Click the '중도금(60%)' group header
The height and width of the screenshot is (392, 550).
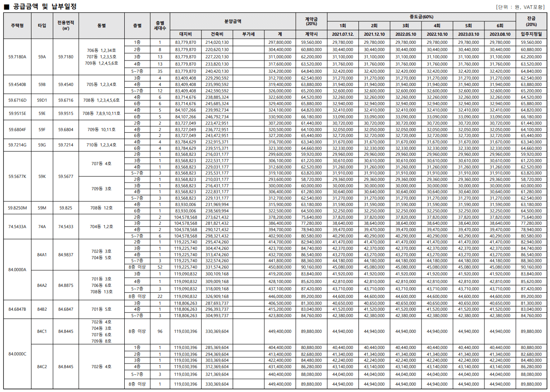point(421,17)
